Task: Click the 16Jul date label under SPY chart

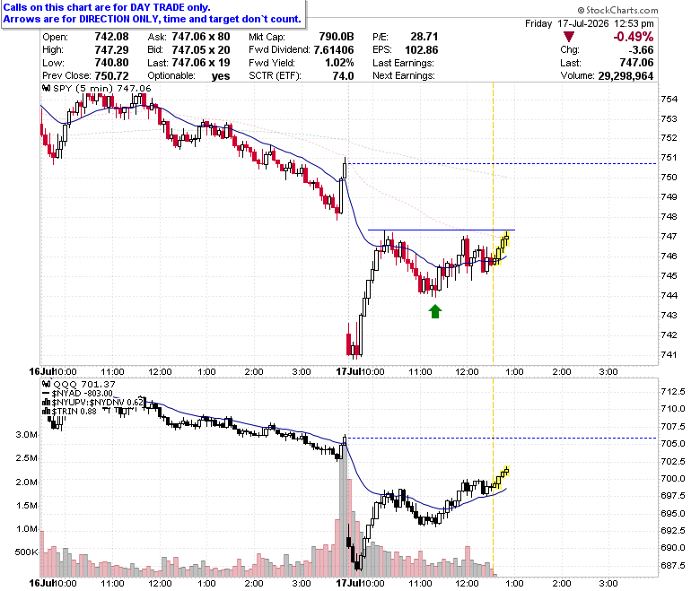Action: [41, 371]
